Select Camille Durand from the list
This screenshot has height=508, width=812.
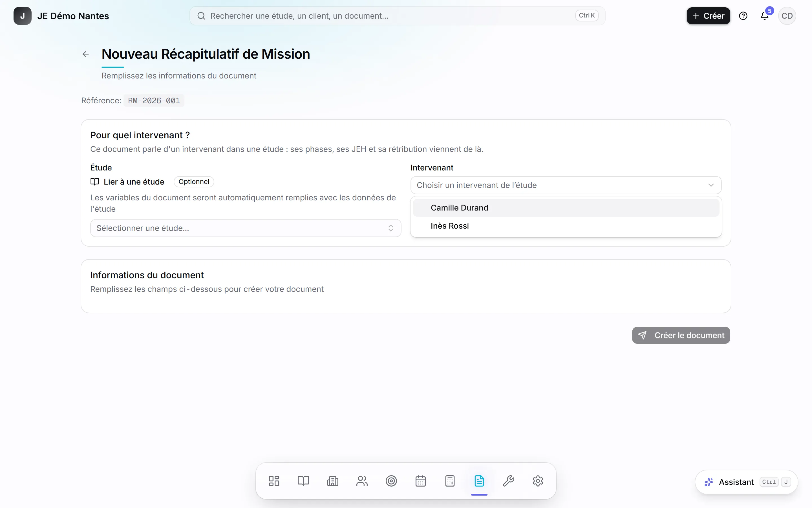566,208
